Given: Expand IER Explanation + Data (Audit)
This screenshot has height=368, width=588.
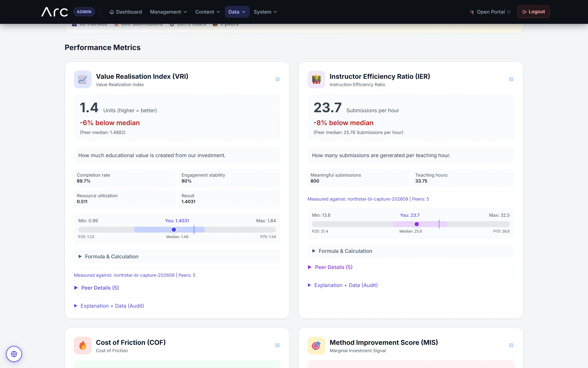Looking at the screenshot, I should (343, 285).
